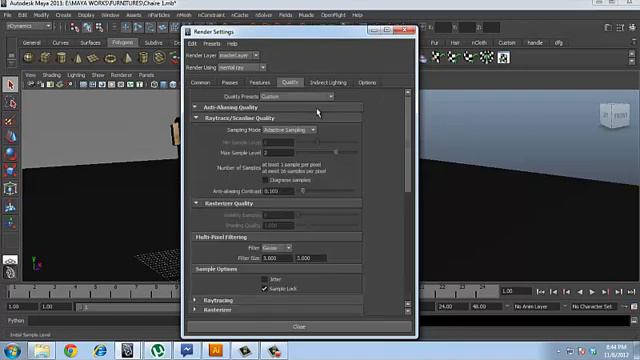Open Adobe Illustrator from the taskbar

(216, 351)
